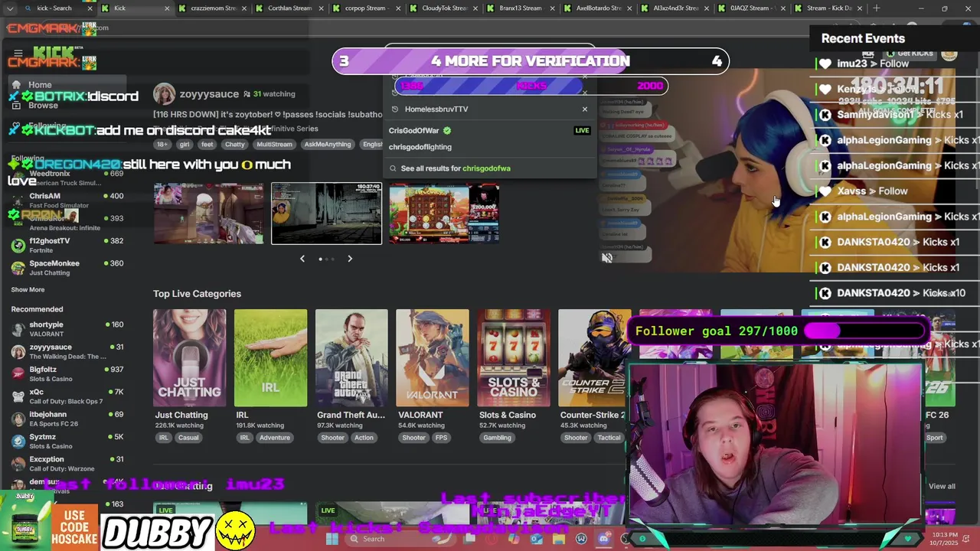Viewport: 980px width, 551px height.
Task: Go to previous carousel slide arrow
Action: [302, 259]
